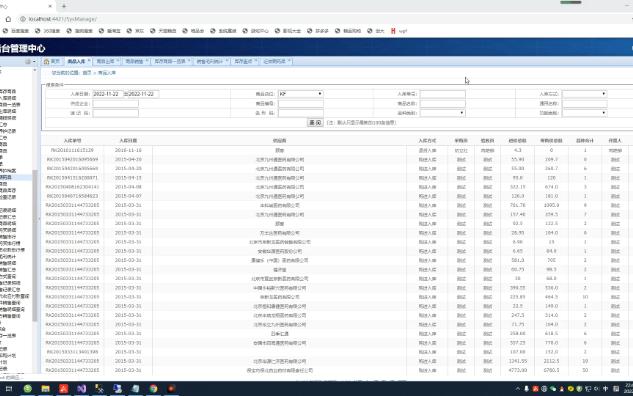The height and width of the screenshot is (396, 633).
Task: Open File Explorer on the taskbar
Action: tap(46, 388)
